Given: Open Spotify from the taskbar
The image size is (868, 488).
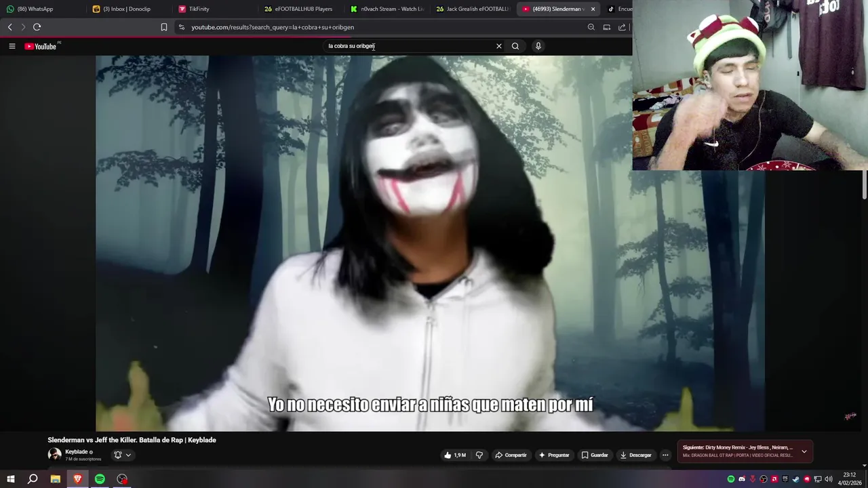Looking at the screenshot, I should tap(100, 479).
